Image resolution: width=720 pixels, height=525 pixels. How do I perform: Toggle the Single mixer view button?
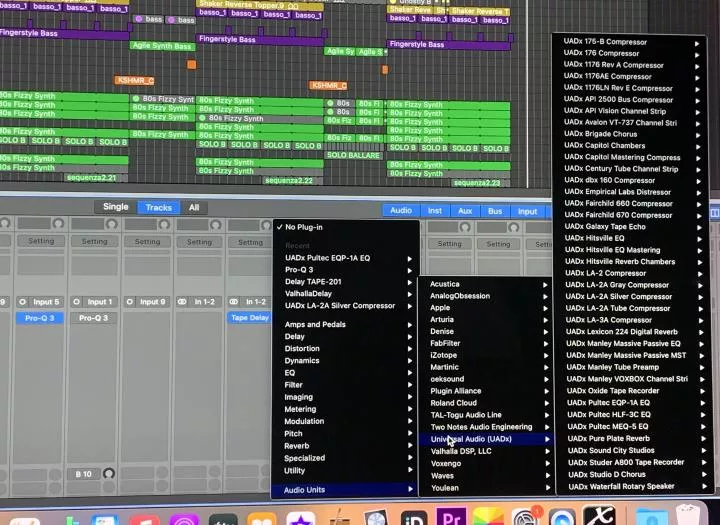pos(116,207)
